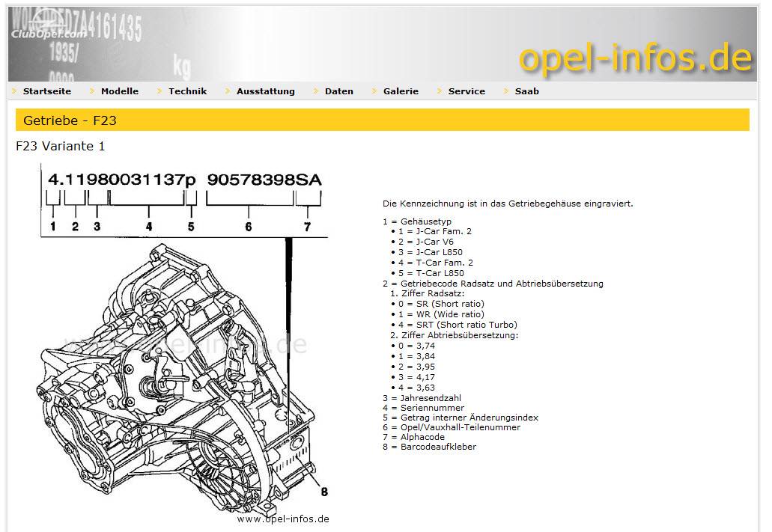Image resolution: width=772 pixels, height=532 pixels.
Task: Select the Ausstattung menu item
Action: (x=265, y=91)
